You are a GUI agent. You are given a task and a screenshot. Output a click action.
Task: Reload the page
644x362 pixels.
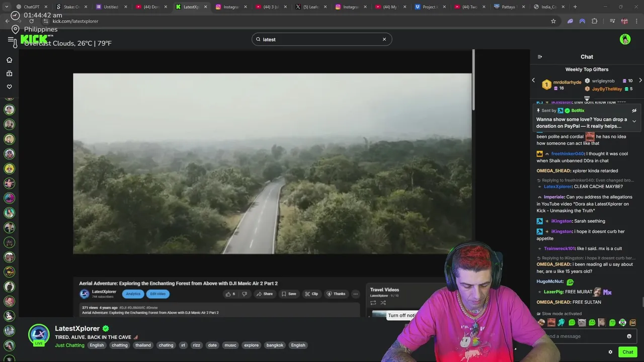click(x=31, y=21)
